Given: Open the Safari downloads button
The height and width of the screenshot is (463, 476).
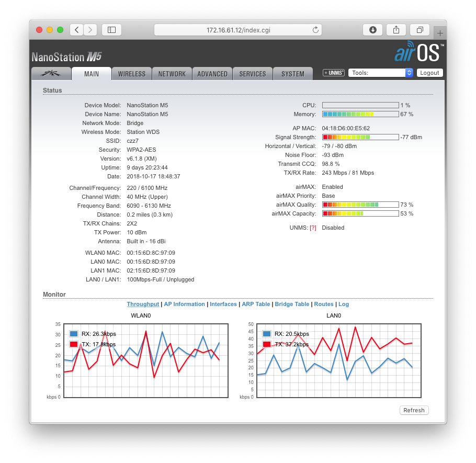Looking at the screenshot, I should pyautogui.click(x=373, y=30).
